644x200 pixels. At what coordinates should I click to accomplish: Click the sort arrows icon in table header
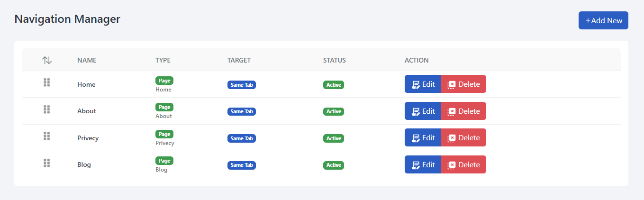point(46,60)
